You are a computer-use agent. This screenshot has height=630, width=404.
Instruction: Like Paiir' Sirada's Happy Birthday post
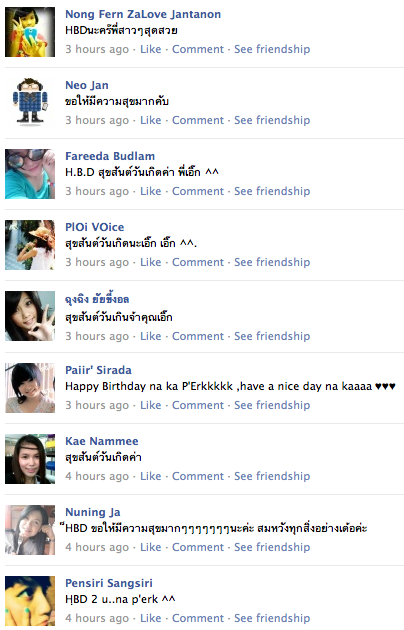coord(151,405)
